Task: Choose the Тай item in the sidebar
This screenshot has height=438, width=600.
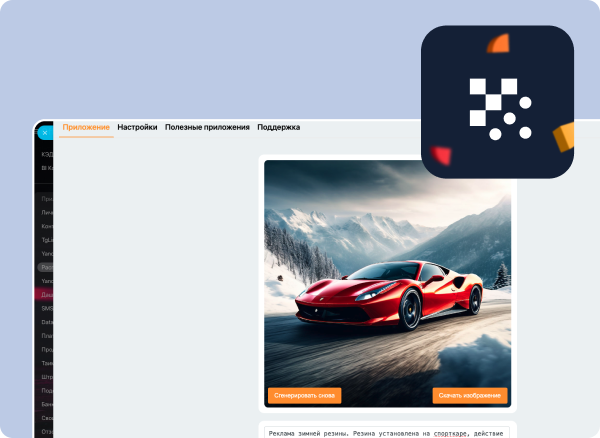Action: click(x=47, y=363)
